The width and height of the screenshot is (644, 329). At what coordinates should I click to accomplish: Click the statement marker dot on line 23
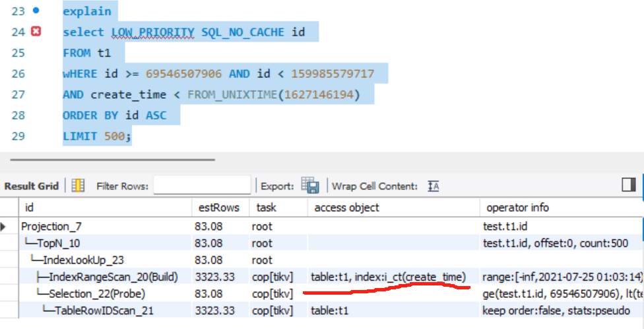point(36,11)
